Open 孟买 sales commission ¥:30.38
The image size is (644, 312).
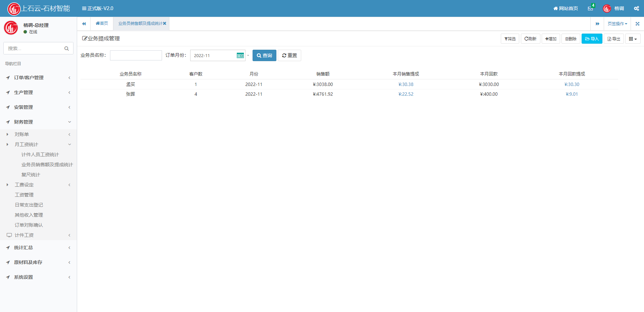pyautogui.click(x=406, y=84)
